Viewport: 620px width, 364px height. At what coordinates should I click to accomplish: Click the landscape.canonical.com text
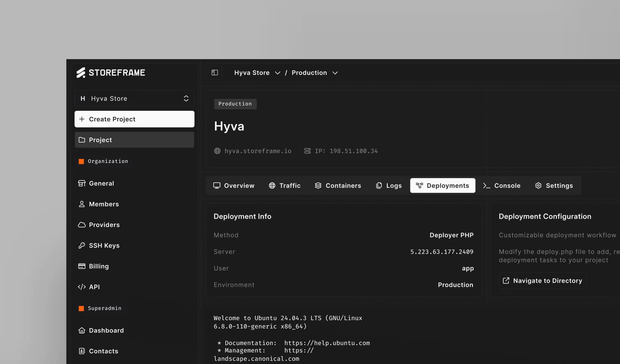(x=256, y=359)
